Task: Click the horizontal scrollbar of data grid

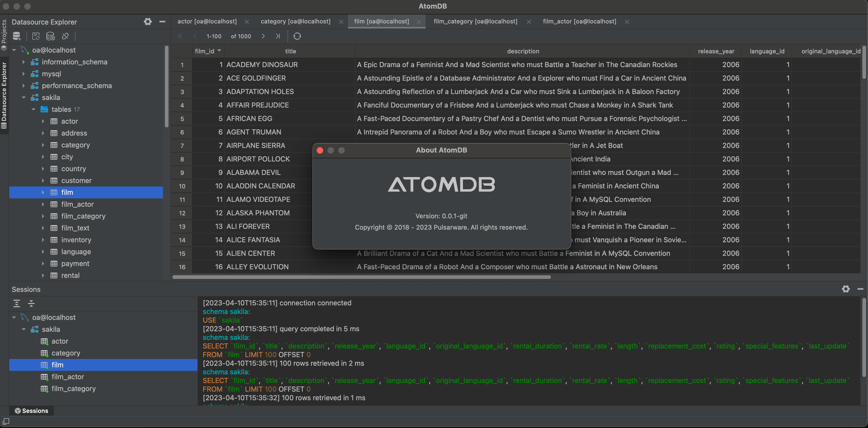Action: coord(361,277)
